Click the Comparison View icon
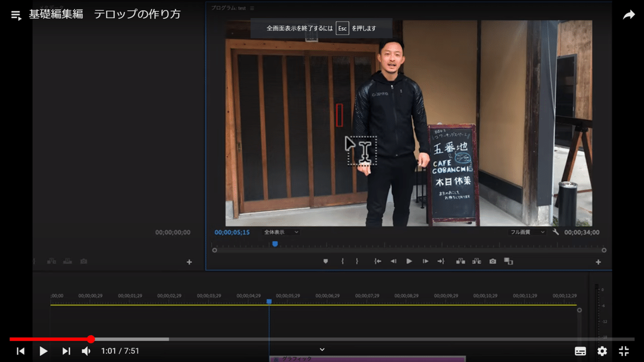This screenshot has height=362, width=644. (x=508, y=261)
